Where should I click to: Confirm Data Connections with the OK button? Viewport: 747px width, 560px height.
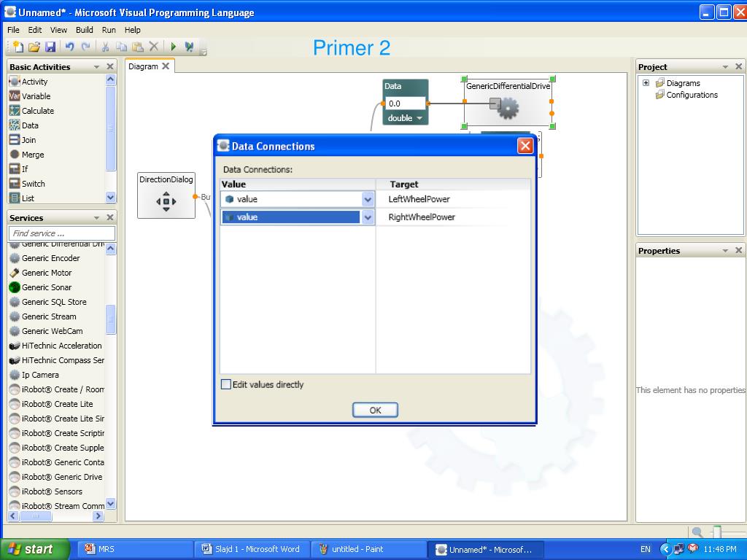point(375,410)
